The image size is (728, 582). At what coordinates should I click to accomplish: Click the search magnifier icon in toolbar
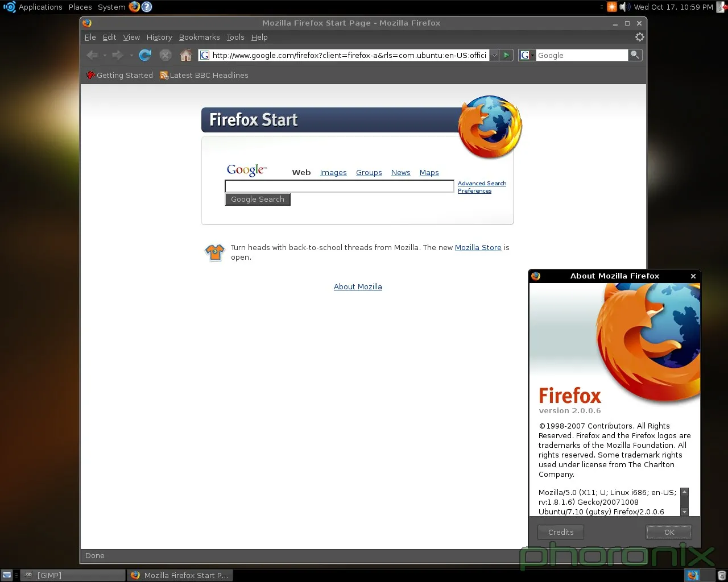[x=635, y=55]
